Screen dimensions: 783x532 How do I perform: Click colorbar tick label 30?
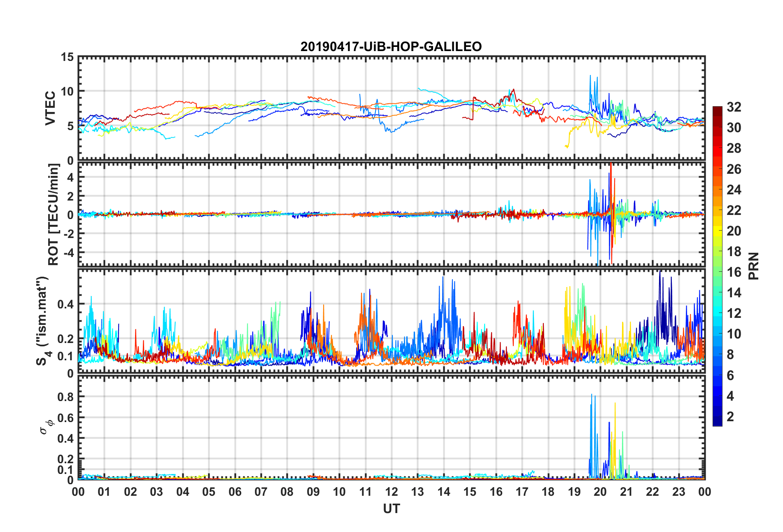734,128
